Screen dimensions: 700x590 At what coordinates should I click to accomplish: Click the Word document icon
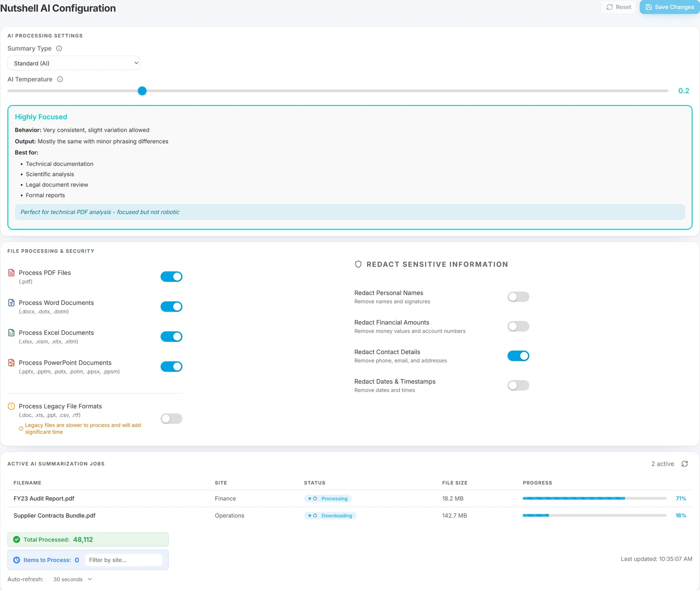[11, 302]
